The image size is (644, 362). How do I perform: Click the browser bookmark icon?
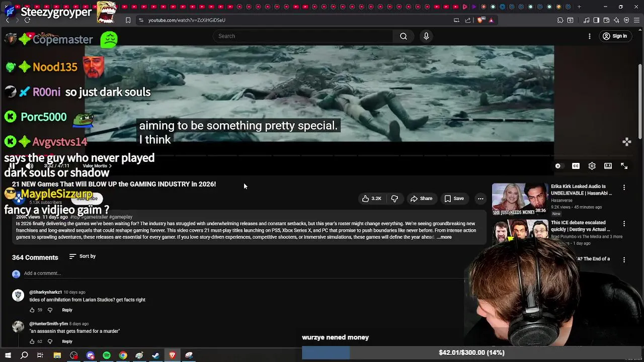[128, 20]
